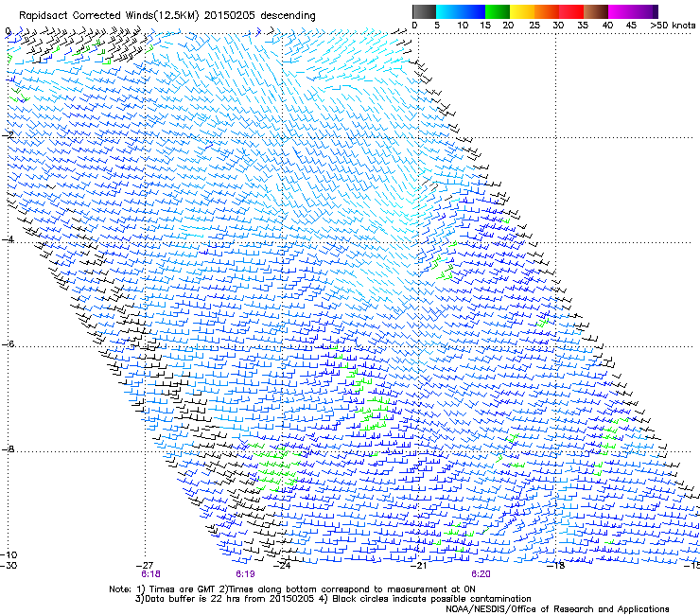Click legend tick label '10'
The width and height of the screenshot is (700, 615).
pyautogui.click(x=463, y=26)
